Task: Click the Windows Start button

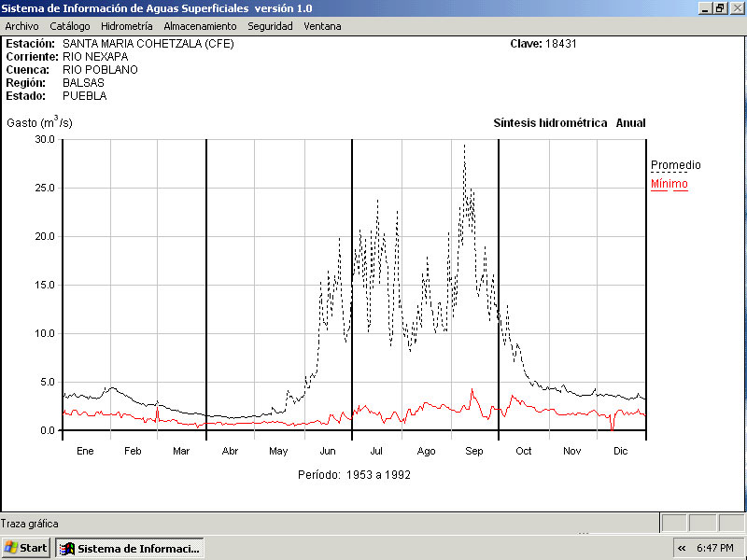Action: tap(26, 548)
